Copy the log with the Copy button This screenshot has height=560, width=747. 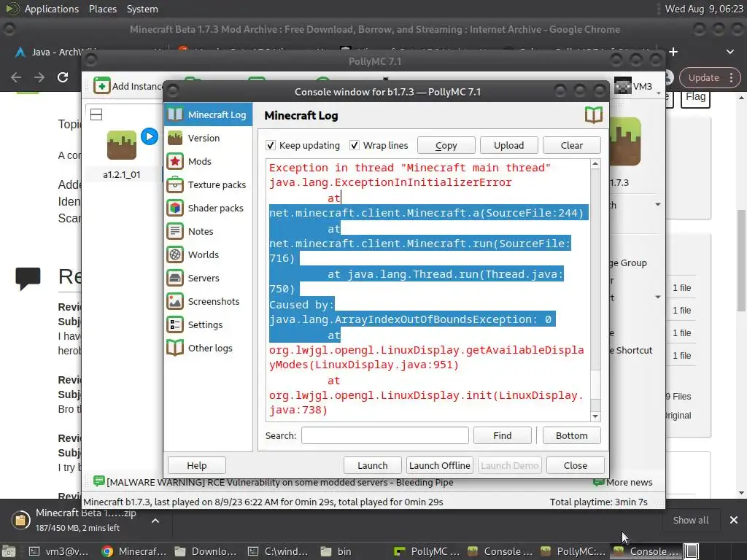446,145
